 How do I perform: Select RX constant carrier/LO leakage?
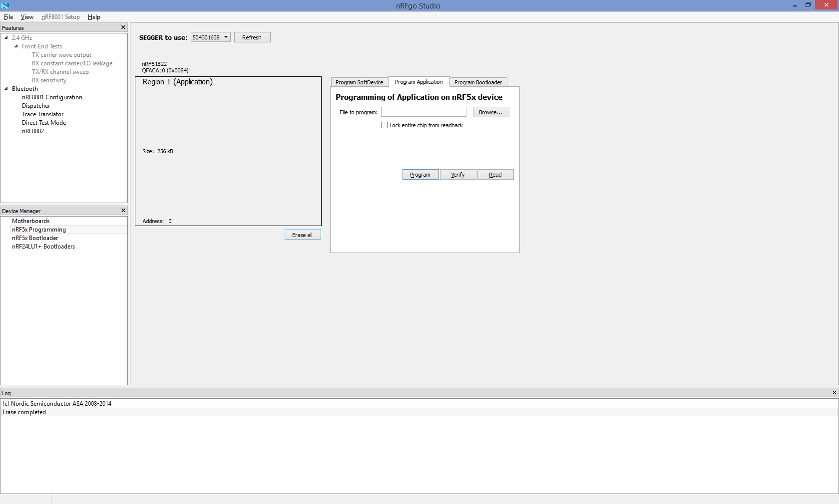coord(72,63)
